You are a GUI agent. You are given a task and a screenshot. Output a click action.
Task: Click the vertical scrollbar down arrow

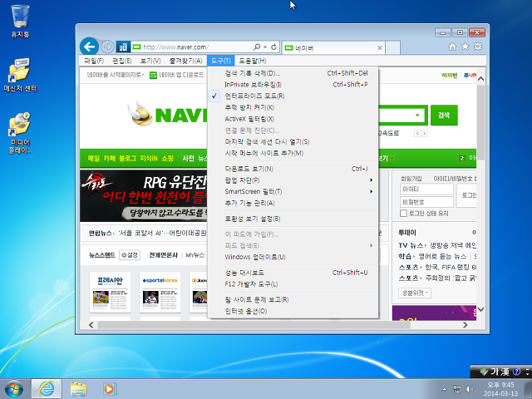pyautogui.click(x=480, y=310)
